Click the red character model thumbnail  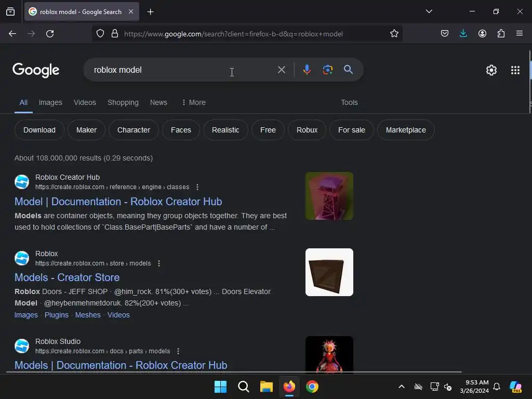click(x=329, y=355)
